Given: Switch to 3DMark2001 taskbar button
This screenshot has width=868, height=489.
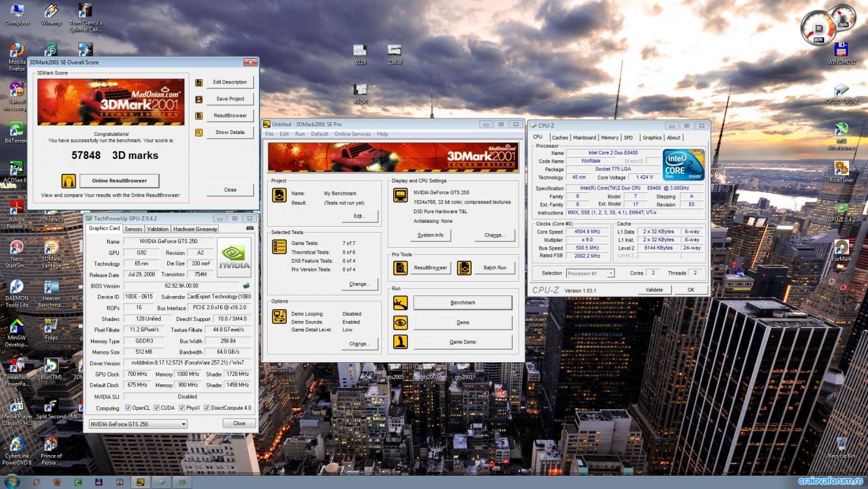Looking at the screenshot, I should coord(140,482).
